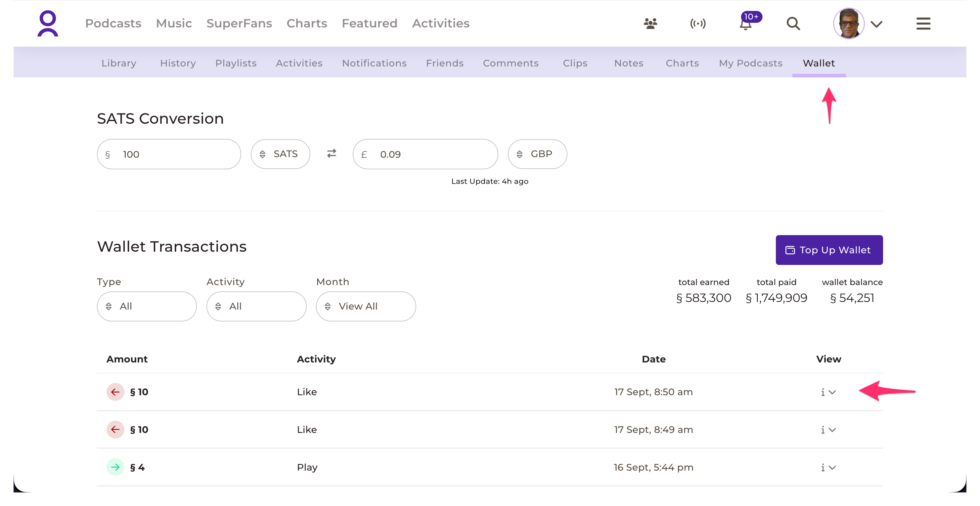
Task: Switch to the My Podcasts tab
Action: [x=750, y=63]
